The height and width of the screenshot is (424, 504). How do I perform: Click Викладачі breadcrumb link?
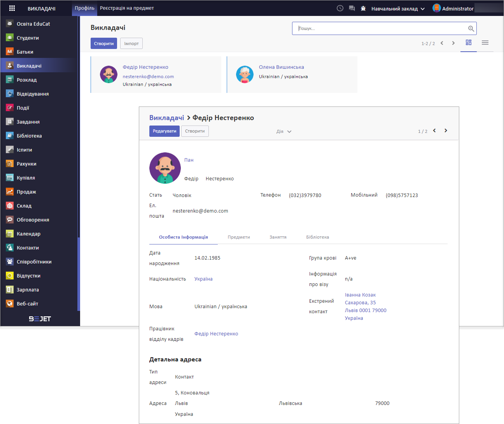point(166,118)
